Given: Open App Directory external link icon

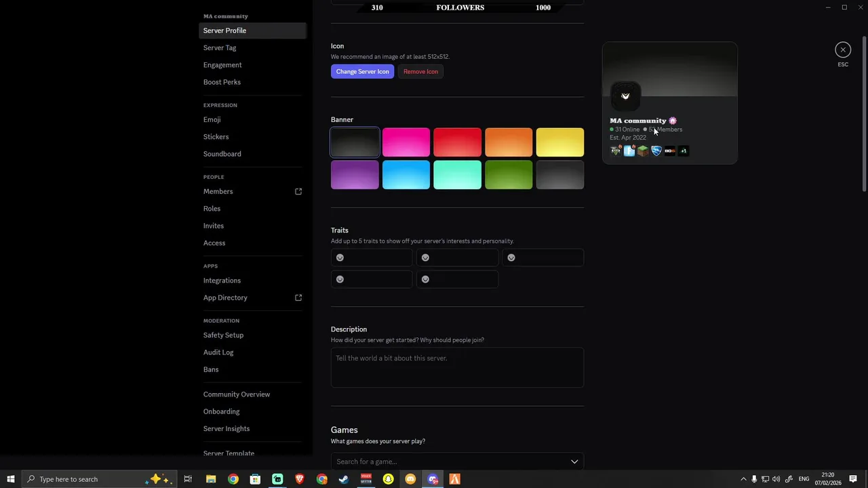Looking at the screenshot, I should coord(298,298).
